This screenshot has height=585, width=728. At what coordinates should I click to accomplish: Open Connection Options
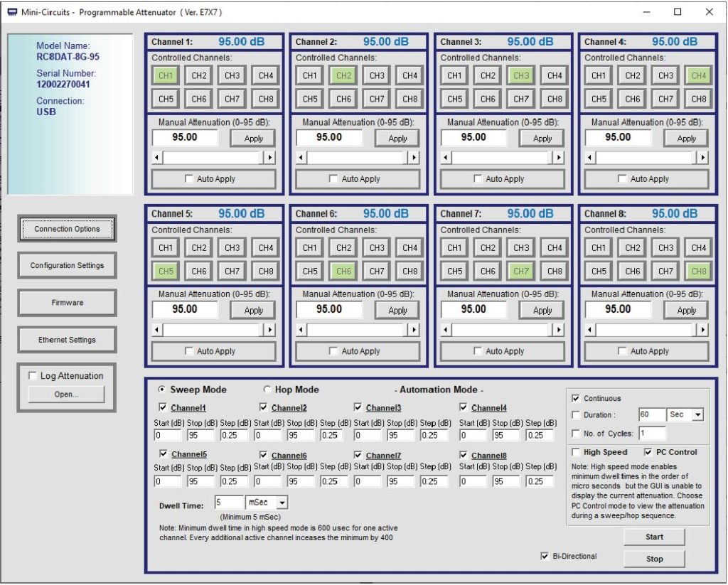pos(68,229)
